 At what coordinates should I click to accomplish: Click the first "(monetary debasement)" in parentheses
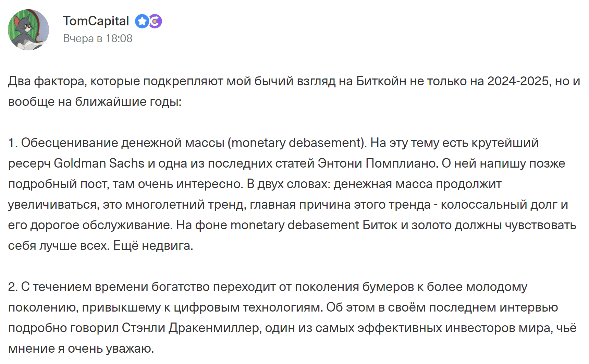297,143
